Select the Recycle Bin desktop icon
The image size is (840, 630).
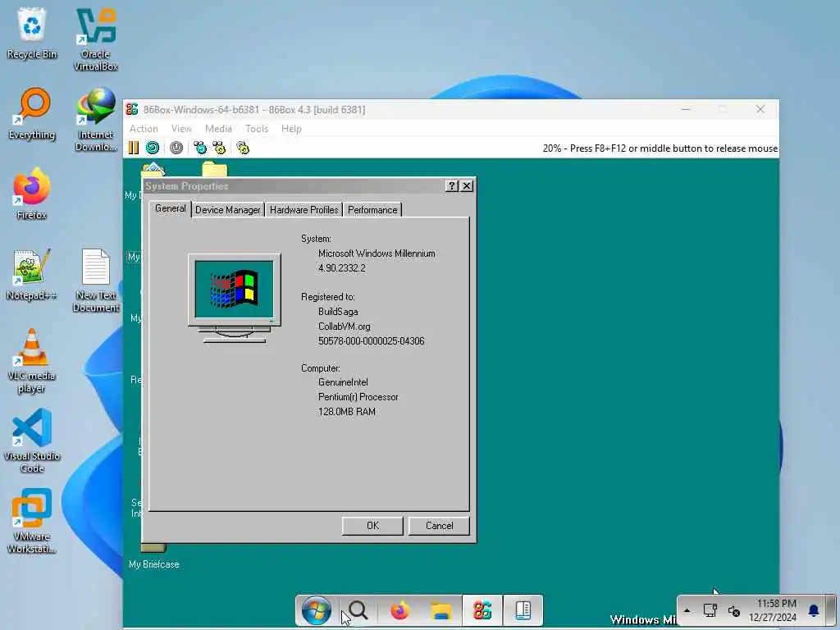[x=32, y=33]
